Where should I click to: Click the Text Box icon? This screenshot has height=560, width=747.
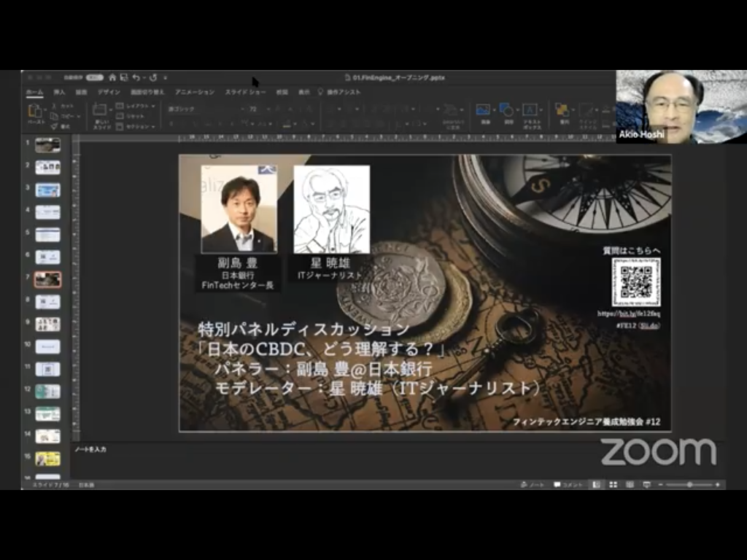[530, 110]
